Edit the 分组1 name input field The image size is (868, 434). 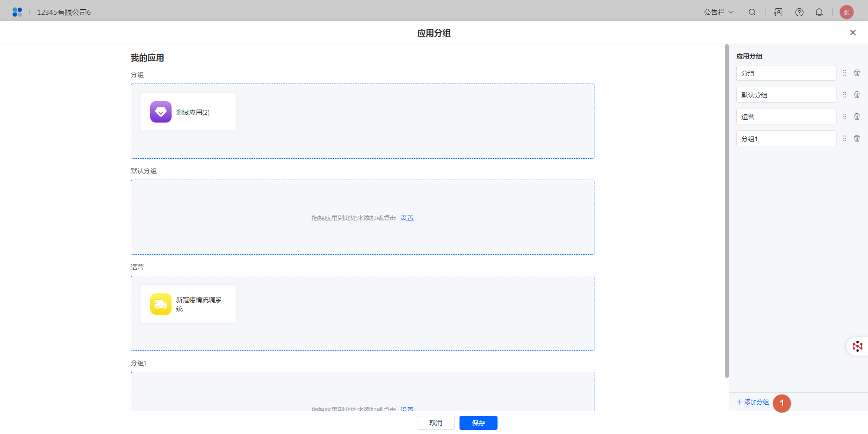(x=786, y=138)
